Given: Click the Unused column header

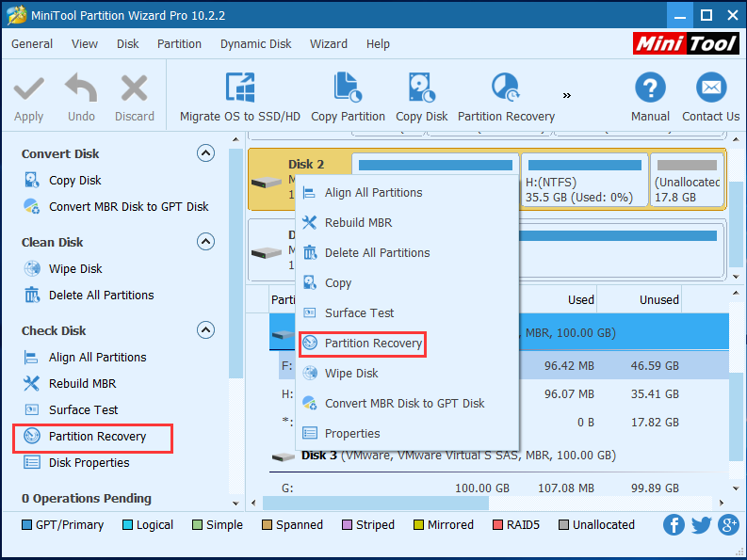Looking at the screenshot, I should pyautogui.click(x=639, y=299).
